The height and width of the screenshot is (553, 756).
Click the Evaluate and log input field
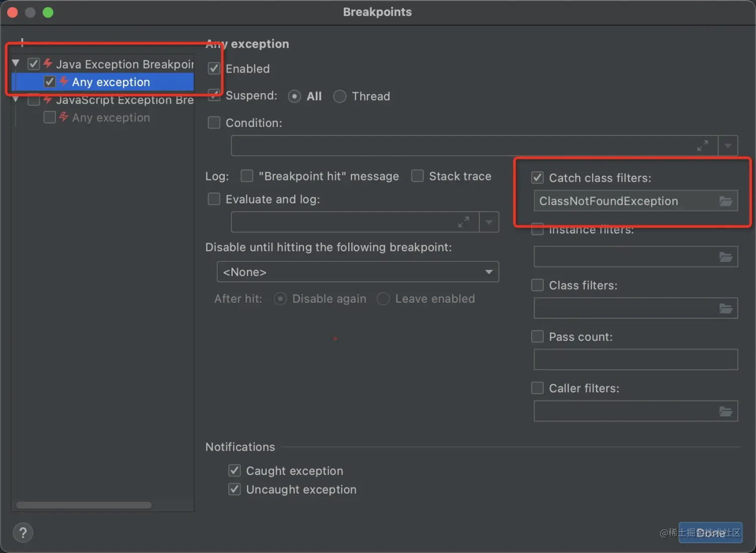(355, 222)
